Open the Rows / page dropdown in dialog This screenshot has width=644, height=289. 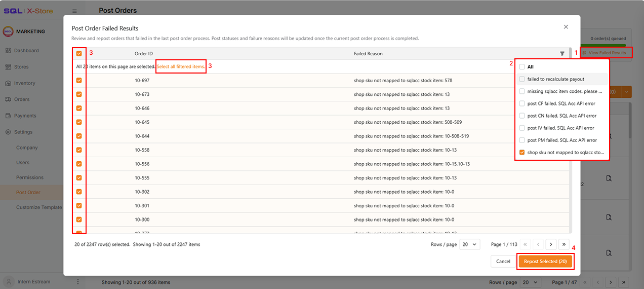(469, 244)
